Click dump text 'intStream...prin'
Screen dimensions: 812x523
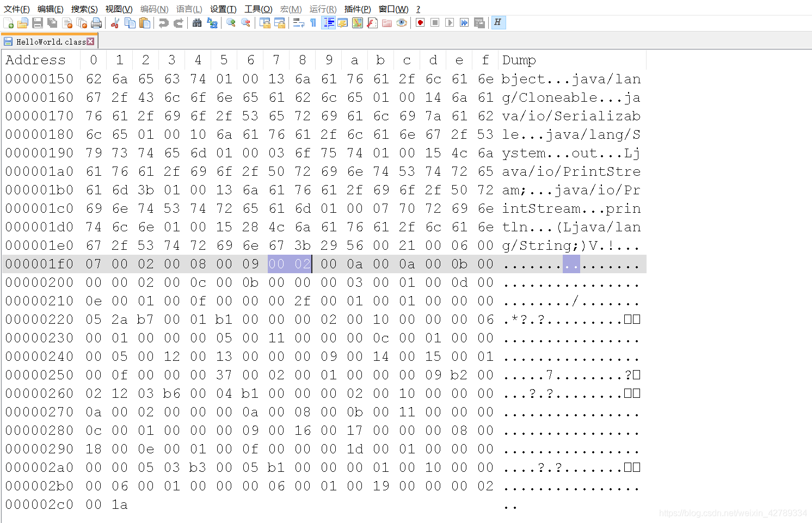coord(571,208)
